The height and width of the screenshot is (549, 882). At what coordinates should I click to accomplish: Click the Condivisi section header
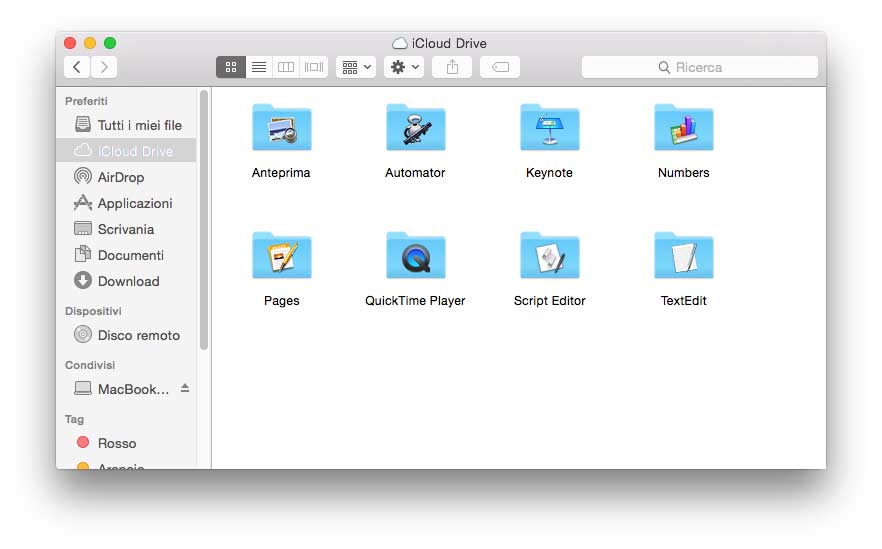90,365
